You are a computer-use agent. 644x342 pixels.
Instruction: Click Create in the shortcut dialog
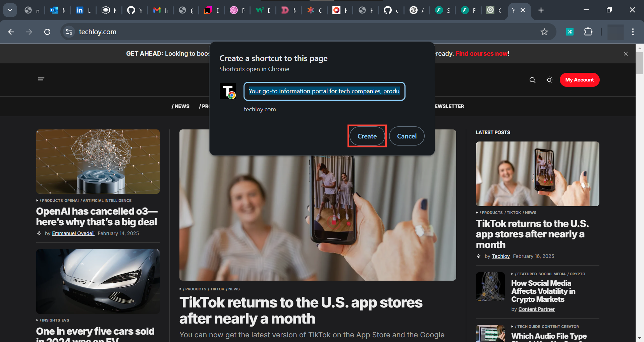[x=367, y=136]
